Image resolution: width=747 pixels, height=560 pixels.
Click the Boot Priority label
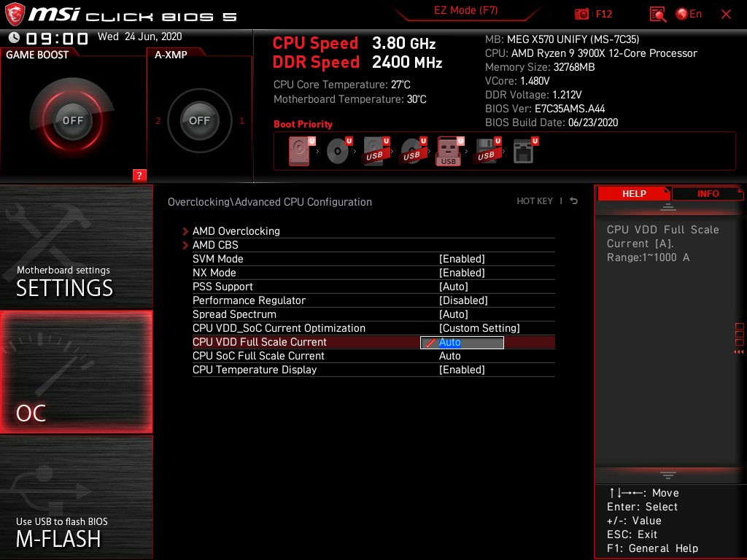tap(303, 124)
